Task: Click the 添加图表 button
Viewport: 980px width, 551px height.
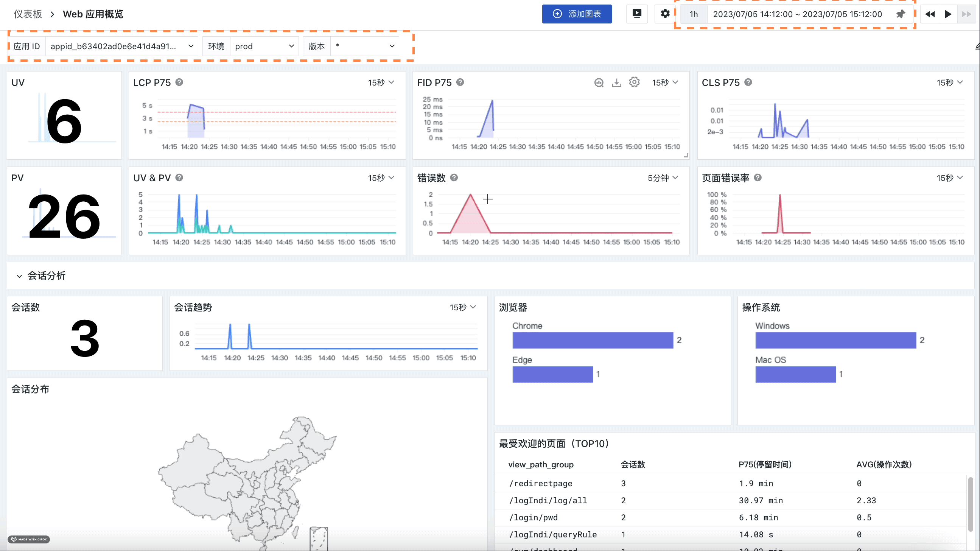Action: tap(577, 14)
